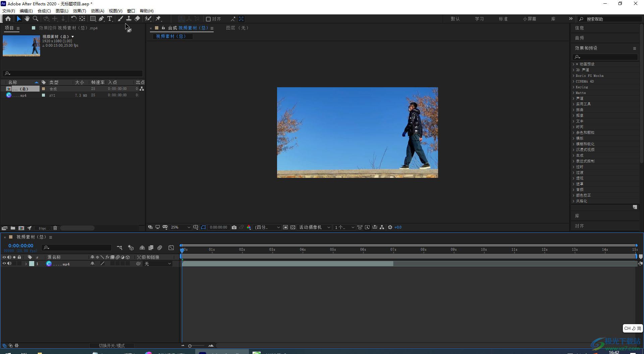This screenshot has height=354, width=644.
Task: Enable the 对齐 snapping checkbox
Action: [x=208, y=19]
